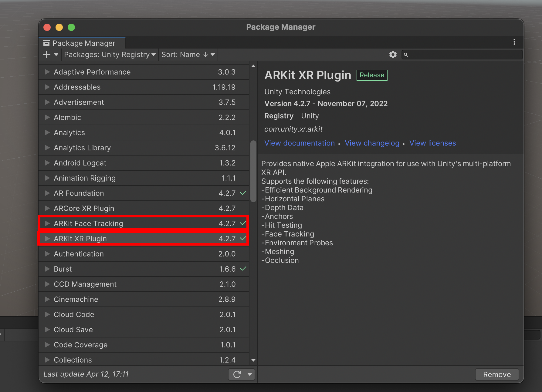This screenshot has width=542, height=392.
Task: Open the add-package dropdown arrow beside plus
Action: pyautogui.click(x=56, y=55)
